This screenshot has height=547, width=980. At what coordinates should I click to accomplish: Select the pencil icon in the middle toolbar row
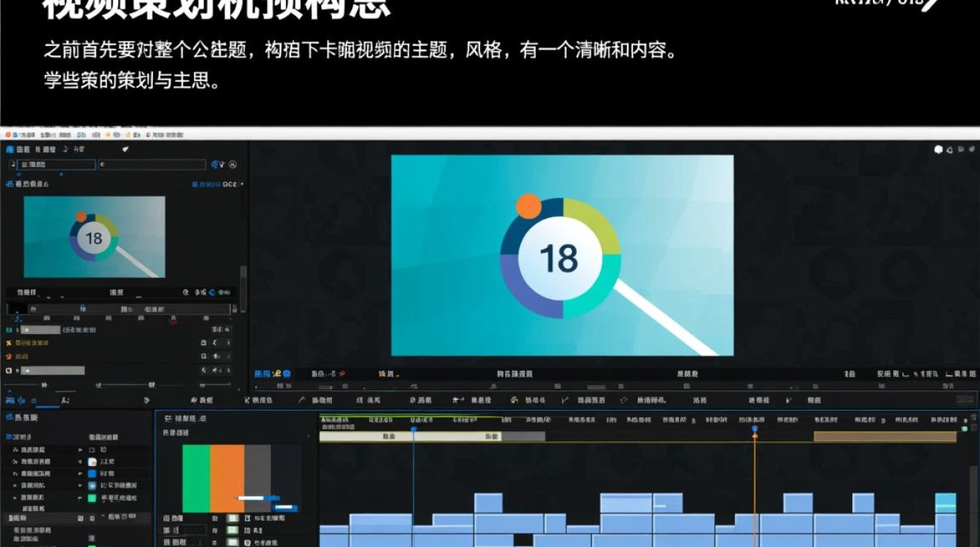(x=302, y=400)
